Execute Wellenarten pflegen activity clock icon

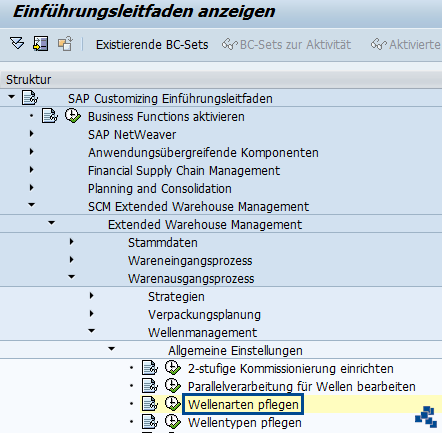pos(173,404)
